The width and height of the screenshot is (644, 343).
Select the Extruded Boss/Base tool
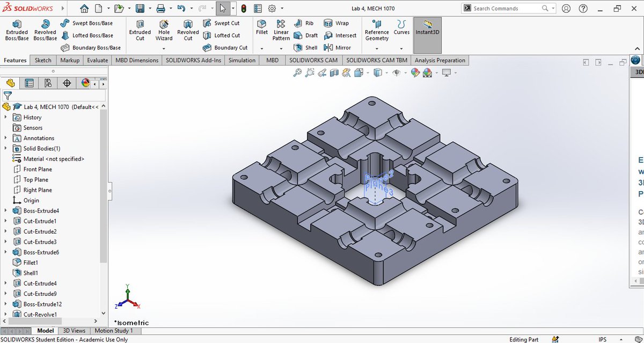click(17, 30)
